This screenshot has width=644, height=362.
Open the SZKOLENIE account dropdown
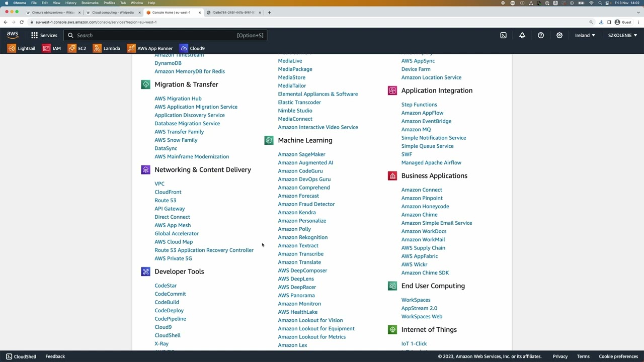(x=622, y=35)
